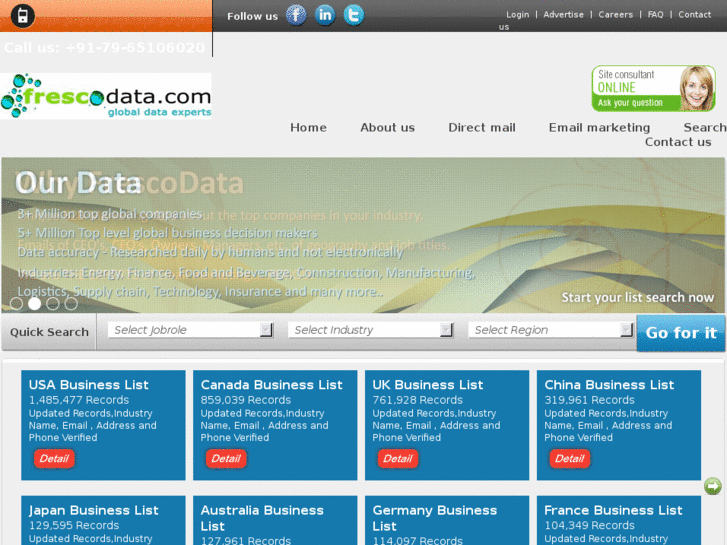Image resolution: width=727 pixels, height=545 pixels.
Task: Open the Select Region dropdown
Action: coord(551,330)
